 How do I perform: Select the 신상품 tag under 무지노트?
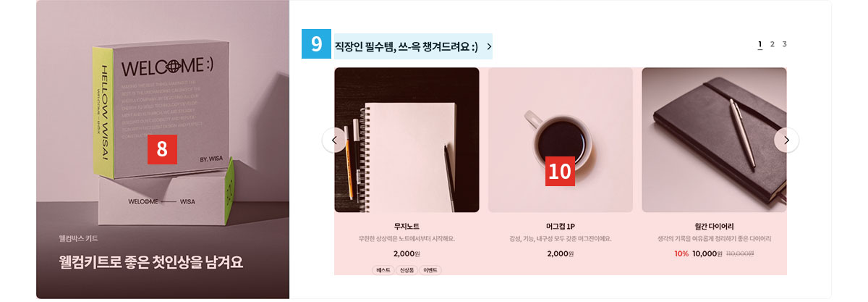(407, 270)
